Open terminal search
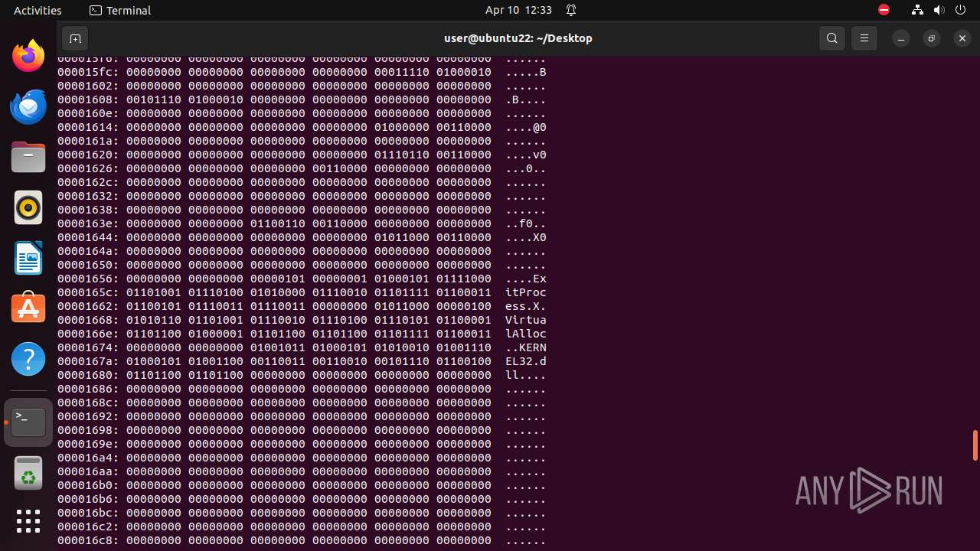 (x=832, y=38)
